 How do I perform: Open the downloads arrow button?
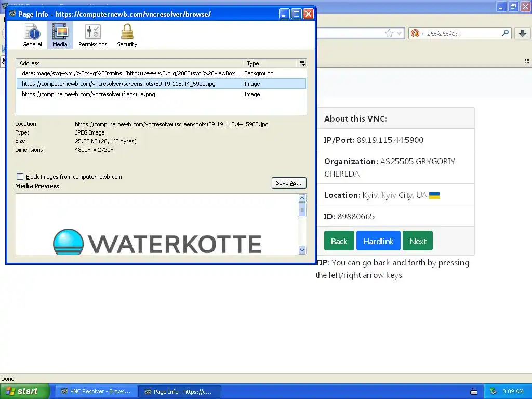tap(523, 33)
